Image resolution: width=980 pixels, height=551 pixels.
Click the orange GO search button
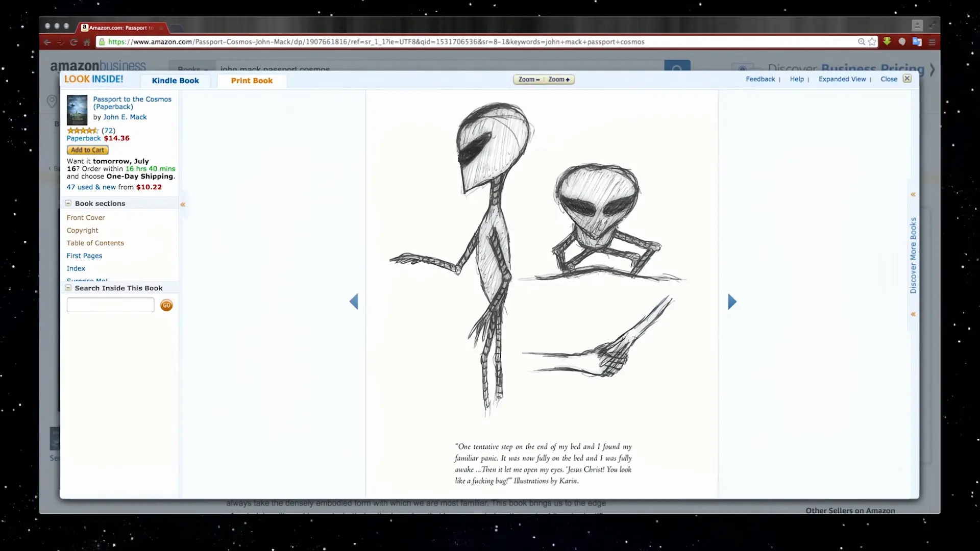point(166,305)
